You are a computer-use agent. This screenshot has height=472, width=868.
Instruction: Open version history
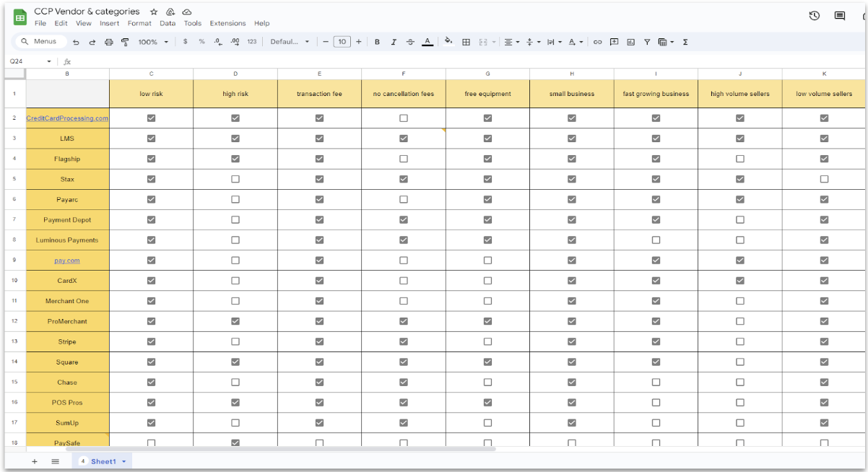point(815,14)
